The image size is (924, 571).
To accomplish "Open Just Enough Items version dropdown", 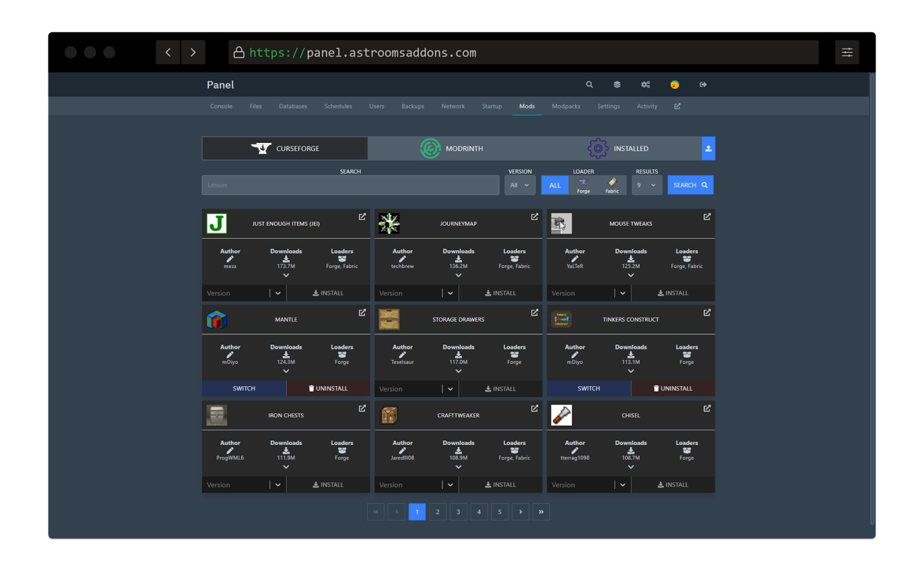I will coord(244,293).
